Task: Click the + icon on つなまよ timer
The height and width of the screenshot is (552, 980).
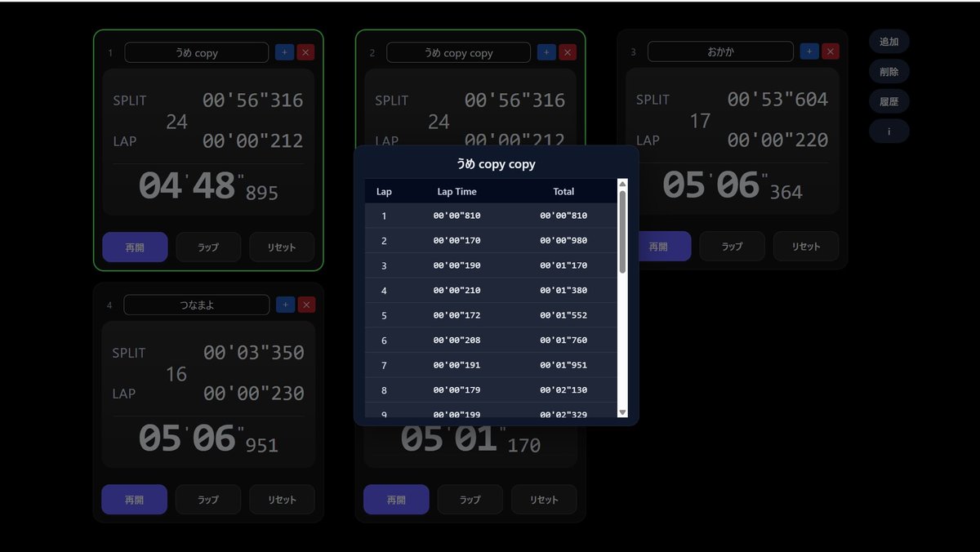Action: tap(284, 304)
